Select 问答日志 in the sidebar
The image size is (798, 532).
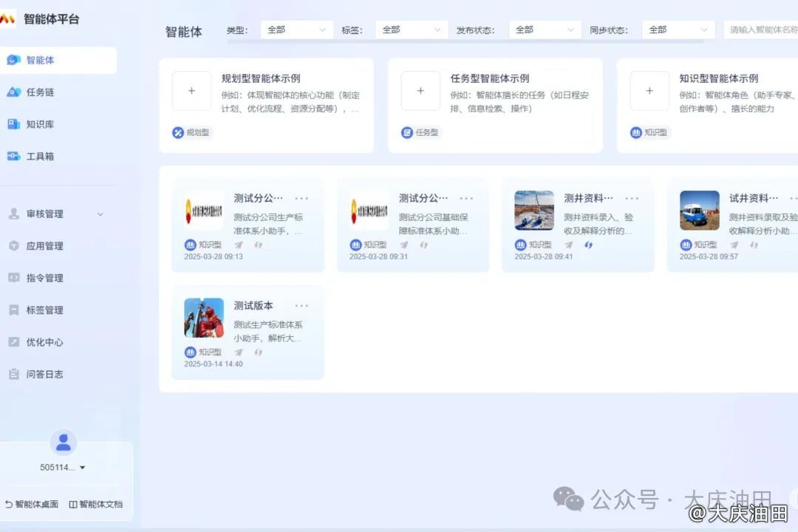pos(44,375)
